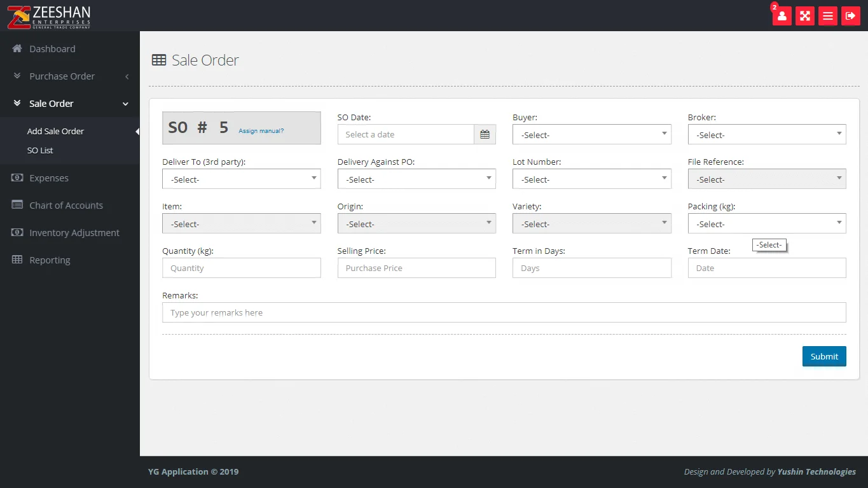This screenshot has width=868, height=488.
Task: Expand the Packing (kg) dropdown
Action: [x=766, y=223]
